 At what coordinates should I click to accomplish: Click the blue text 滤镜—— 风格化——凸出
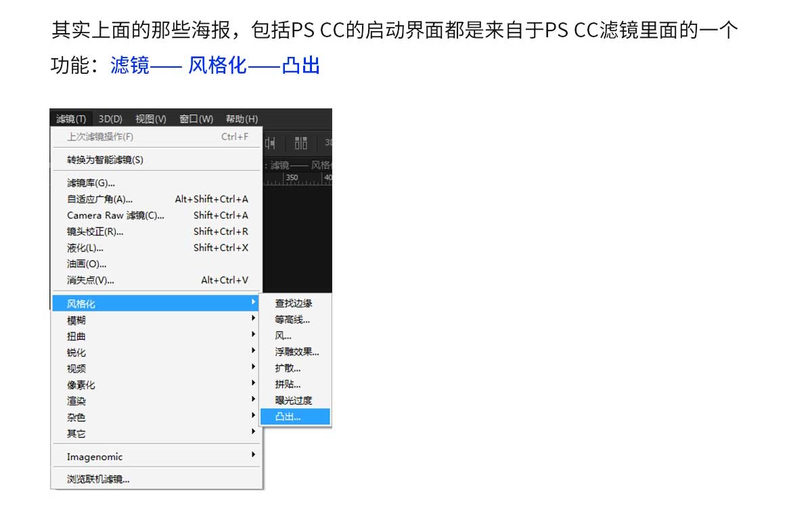pyautogui.click(x=215, y=66)
